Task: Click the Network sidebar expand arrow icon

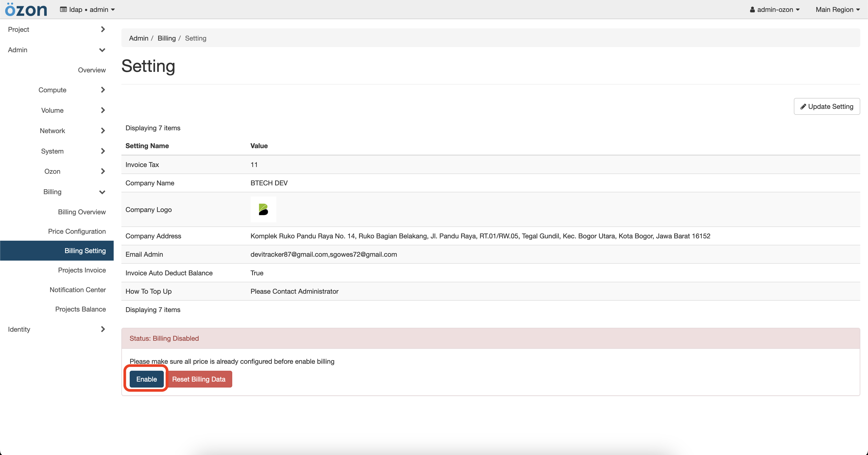Action: pos(103,130)
